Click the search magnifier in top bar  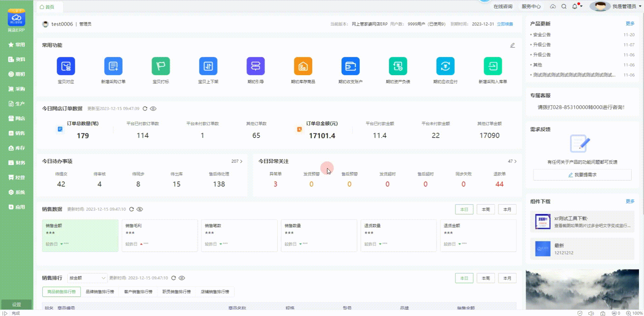coord(564,6)
